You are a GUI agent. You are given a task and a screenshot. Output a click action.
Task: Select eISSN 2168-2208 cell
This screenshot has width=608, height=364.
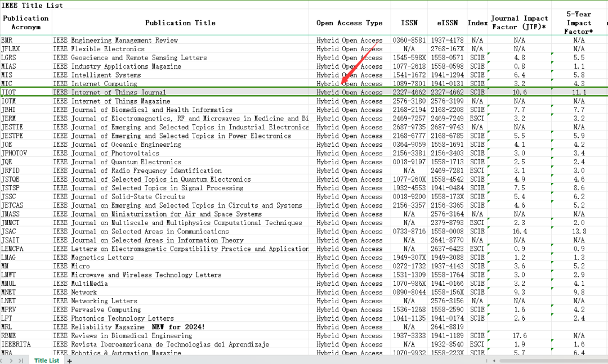click(448, 110)
